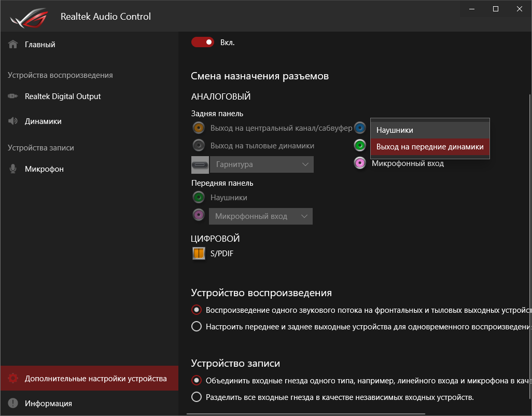
Task: Choose Выход на передние динамики option
Action: (x=429, y=147)
